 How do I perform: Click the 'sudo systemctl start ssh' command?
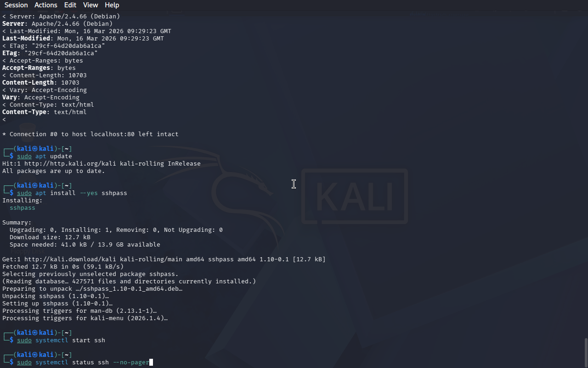61,340
